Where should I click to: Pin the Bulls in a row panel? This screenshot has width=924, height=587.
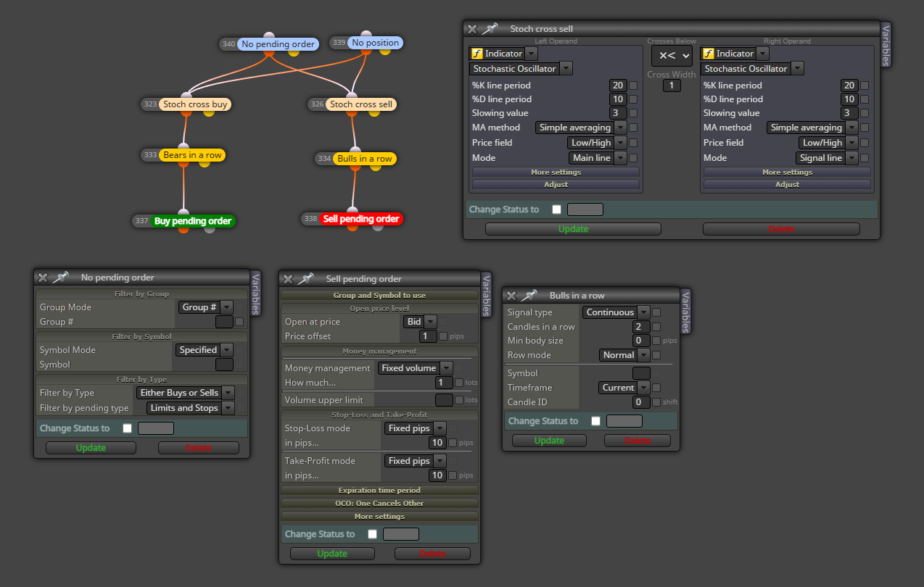coord(530,295)
